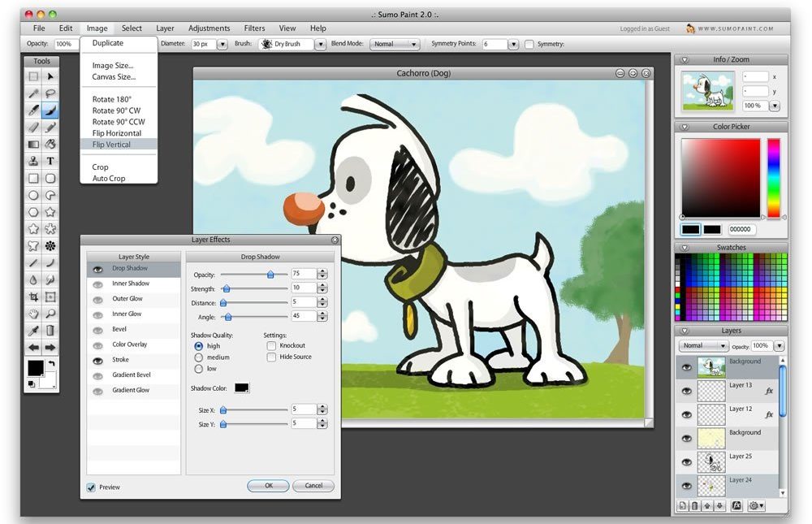Disable the Stroke effect eye
The image size is (812, 524).
97,361
